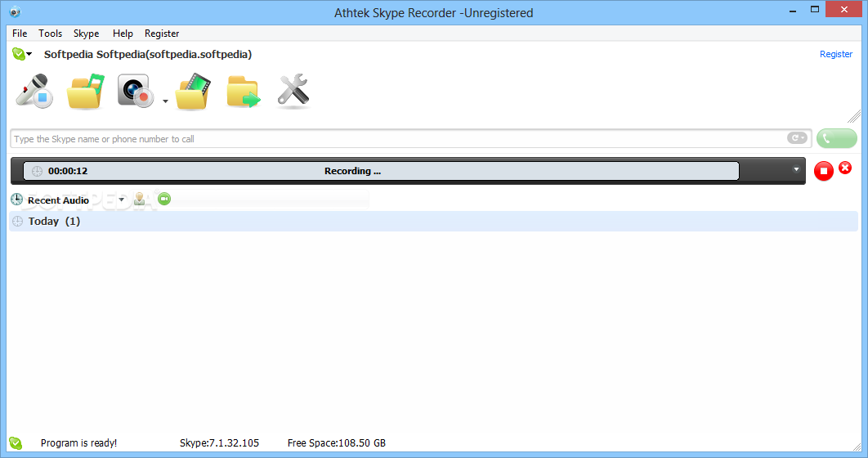Screen dimensions: 868x458
Task: Open the File menu
Action: coord(20,34)
